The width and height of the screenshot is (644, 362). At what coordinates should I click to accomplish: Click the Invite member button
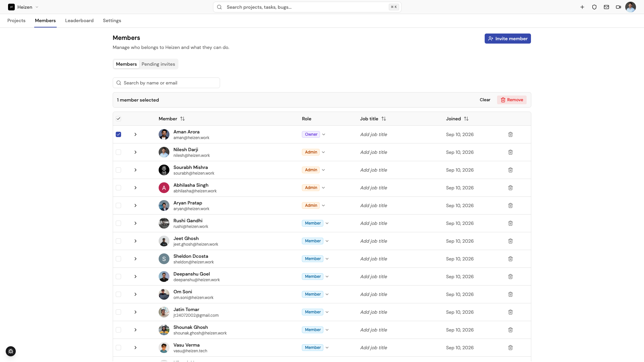point(507,39)
